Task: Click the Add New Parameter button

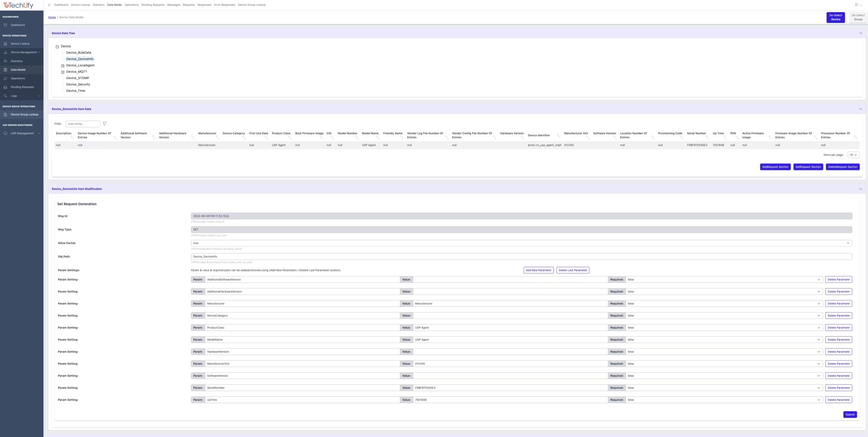Action: (x=538, y=270)
